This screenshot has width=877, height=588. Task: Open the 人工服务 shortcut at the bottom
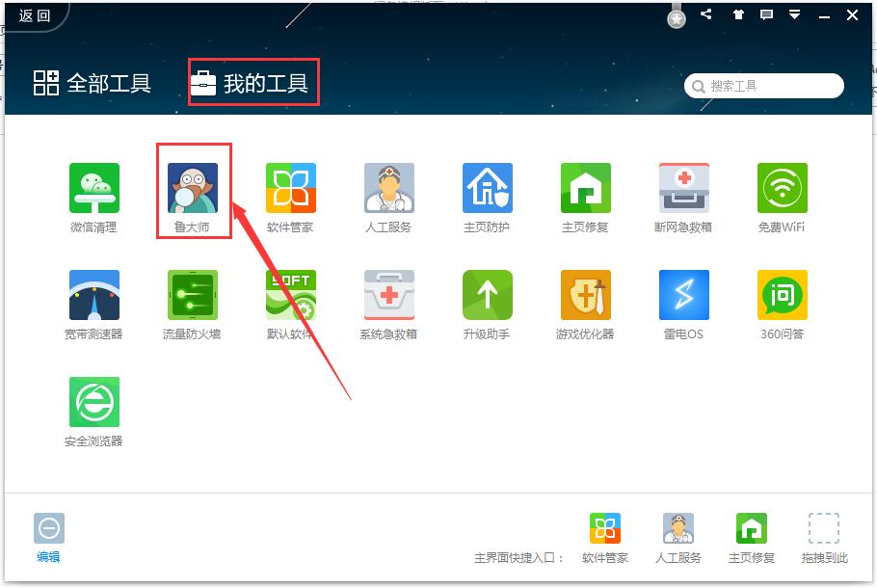[x=678, y=528]
